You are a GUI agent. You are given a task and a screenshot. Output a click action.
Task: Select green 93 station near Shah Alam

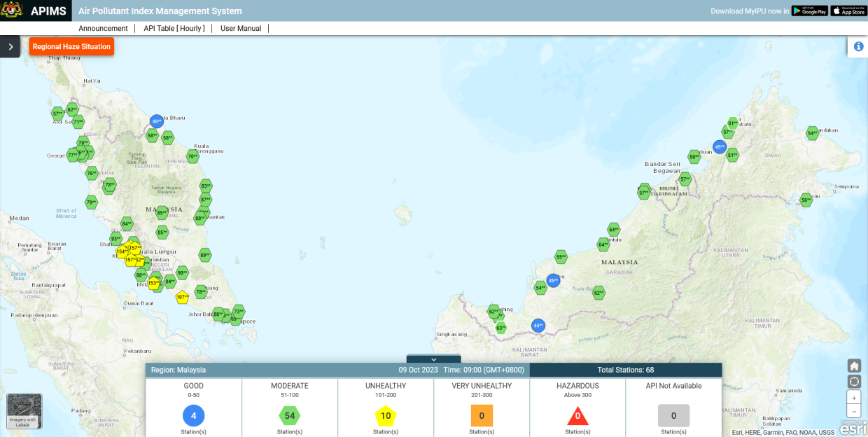coord(115,239)
